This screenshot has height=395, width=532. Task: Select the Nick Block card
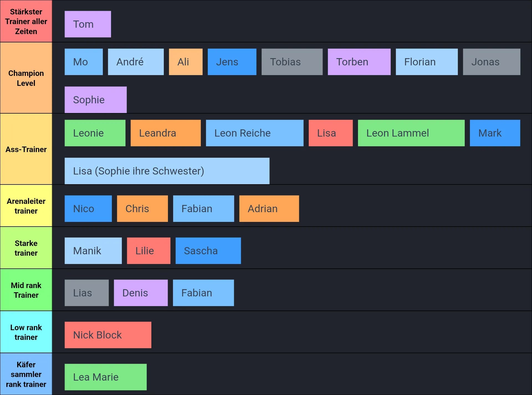pos(108,335)
